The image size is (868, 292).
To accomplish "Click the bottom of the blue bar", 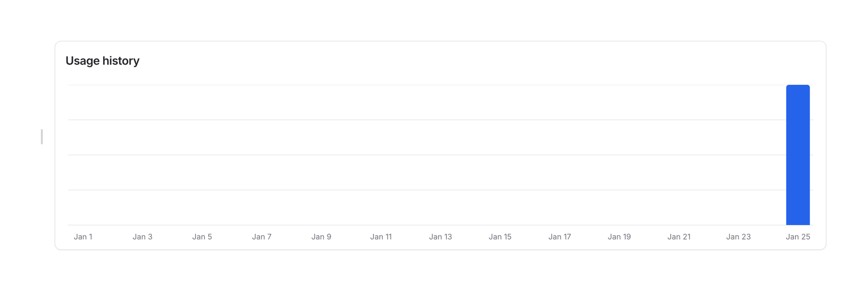I will [798, 223].
